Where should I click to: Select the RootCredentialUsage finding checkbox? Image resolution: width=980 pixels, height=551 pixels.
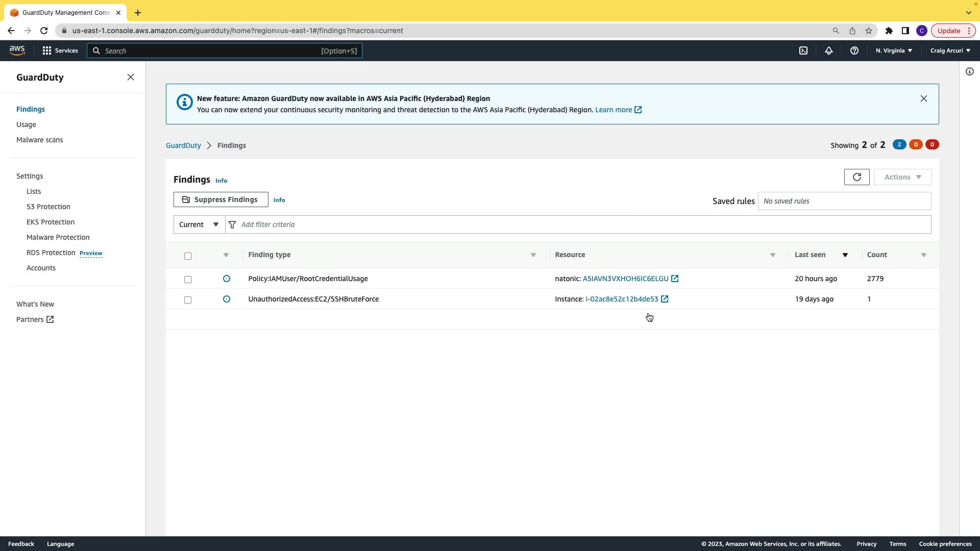tap(188, 280)
